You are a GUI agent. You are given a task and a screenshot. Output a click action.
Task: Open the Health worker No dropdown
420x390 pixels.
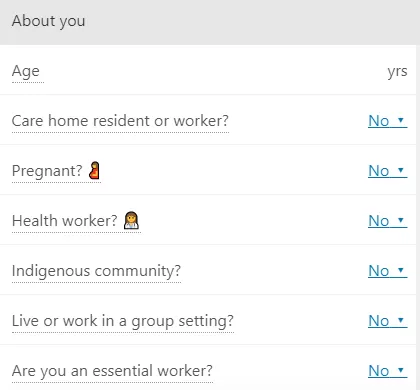388,221
